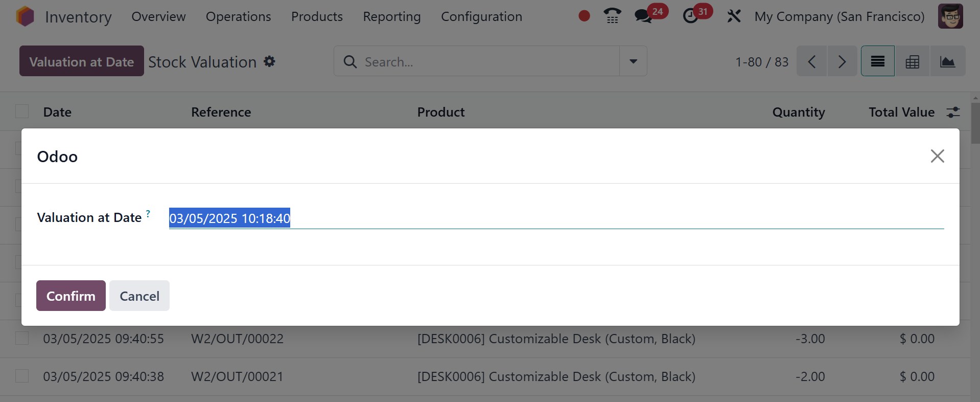Click the user avatar picture

click(x=950, y=16)
